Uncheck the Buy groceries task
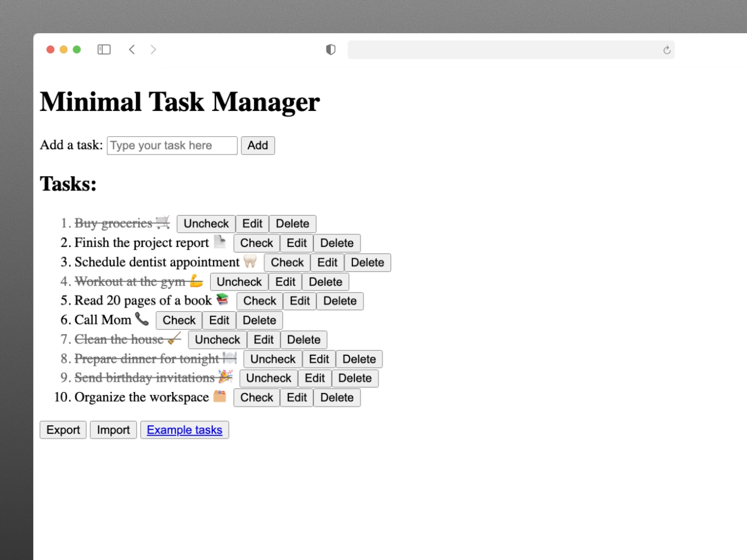The width and height of the screenshot is (747, 560). tap(205, 223)
